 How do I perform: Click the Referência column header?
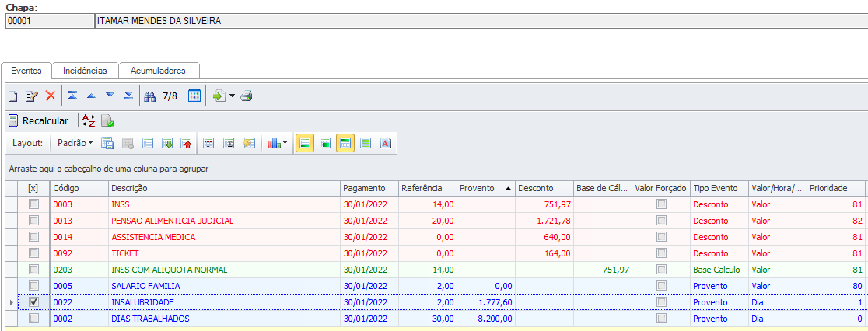[427, 189]
